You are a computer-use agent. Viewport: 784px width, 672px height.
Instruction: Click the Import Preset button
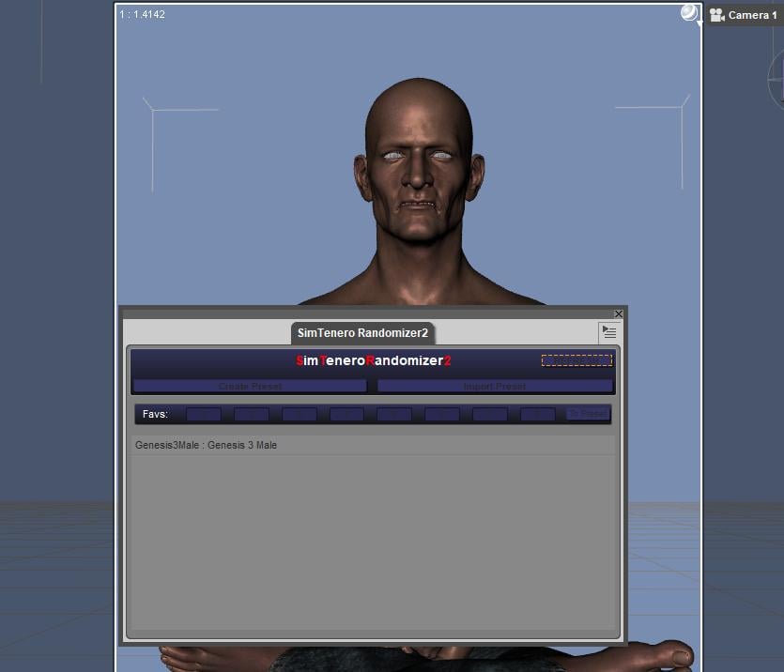(495, 387)
